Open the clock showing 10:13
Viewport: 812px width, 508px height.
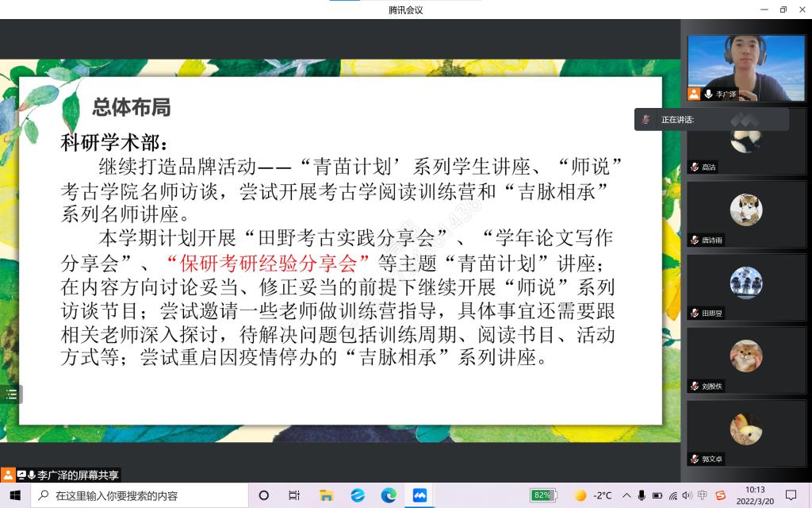tap(755, 495)
